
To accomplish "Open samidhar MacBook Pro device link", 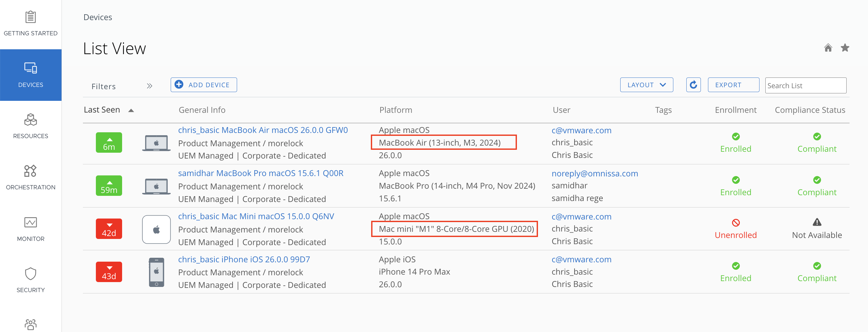I will (x=260, y=173).
